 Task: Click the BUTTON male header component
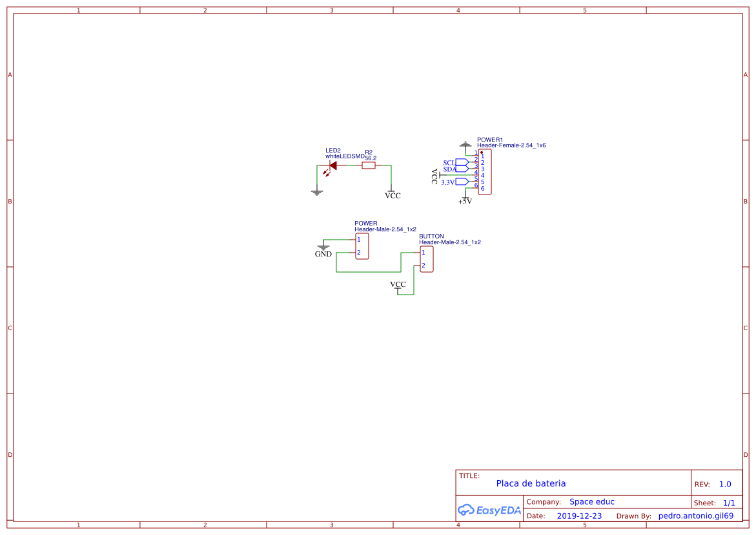[426, 259]
